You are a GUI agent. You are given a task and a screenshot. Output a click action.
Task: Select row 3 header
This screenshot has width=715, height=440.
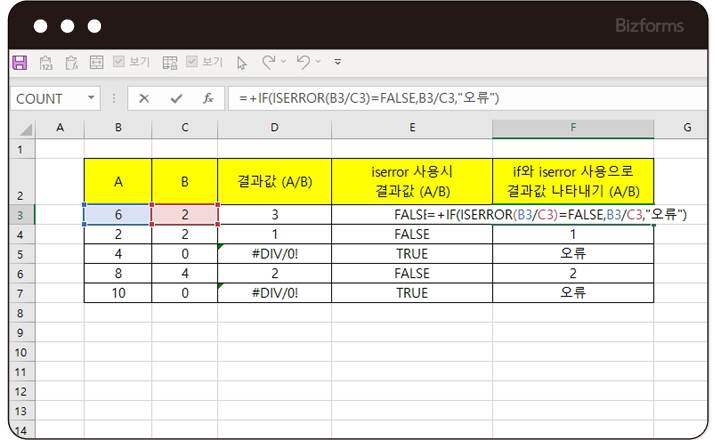[x=21, y=215]
